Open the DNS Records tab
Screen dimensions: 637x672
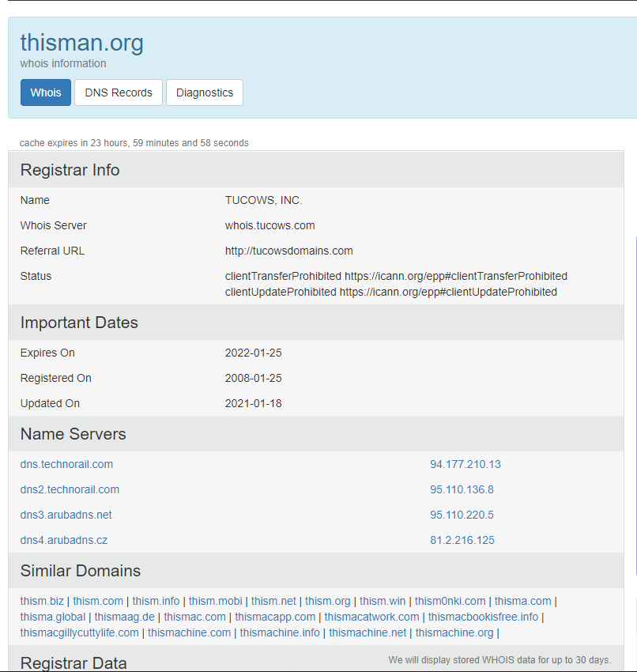tap(119, 92)
